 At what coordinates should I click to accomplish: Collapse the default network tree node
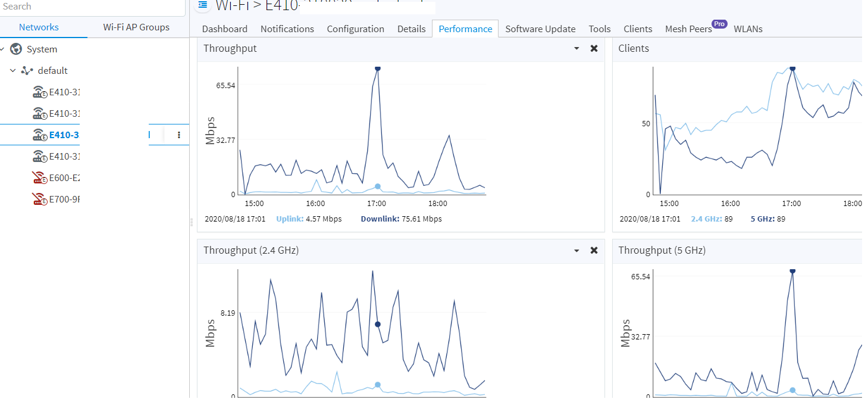[x=12, y=71]
